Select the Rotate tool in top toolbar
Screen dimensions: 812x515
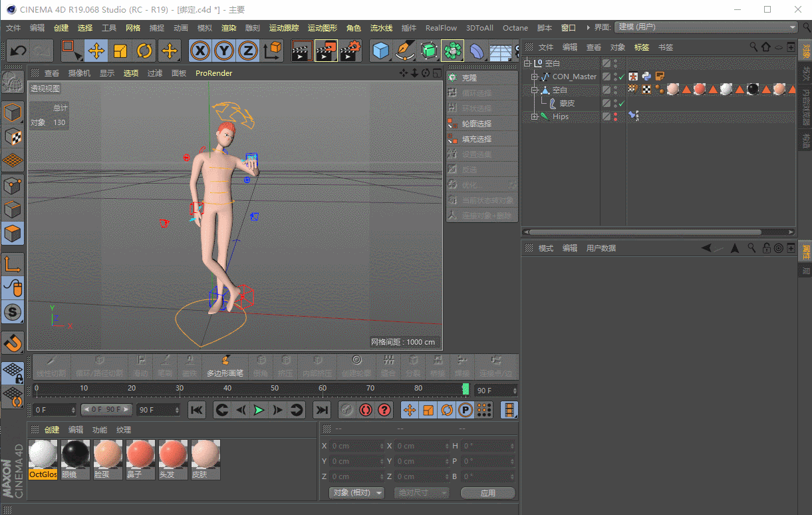pos(144,51)
